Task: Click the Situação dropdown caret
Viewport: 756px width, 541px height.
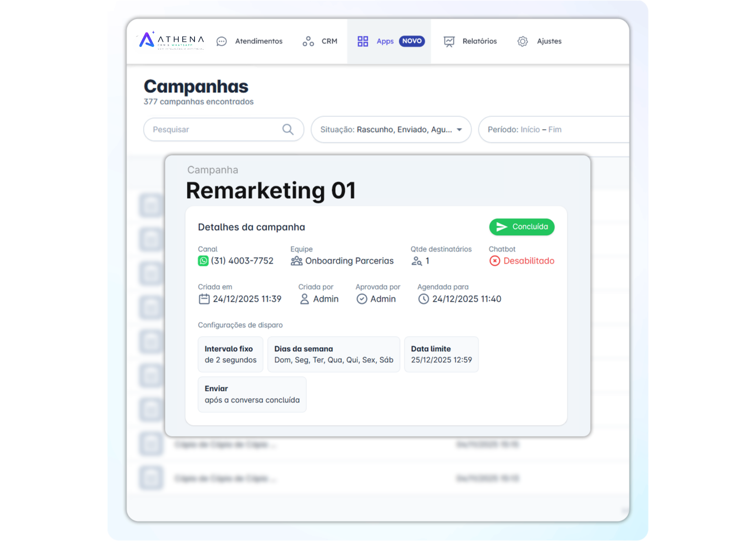Action: click(459, 130)
